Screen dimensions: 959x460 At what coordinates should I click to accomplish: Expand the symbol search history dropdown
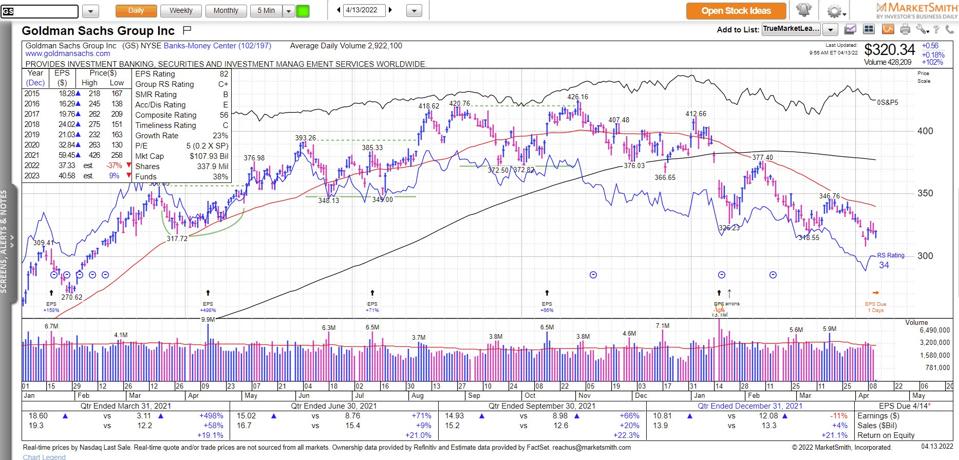point(89,11)
